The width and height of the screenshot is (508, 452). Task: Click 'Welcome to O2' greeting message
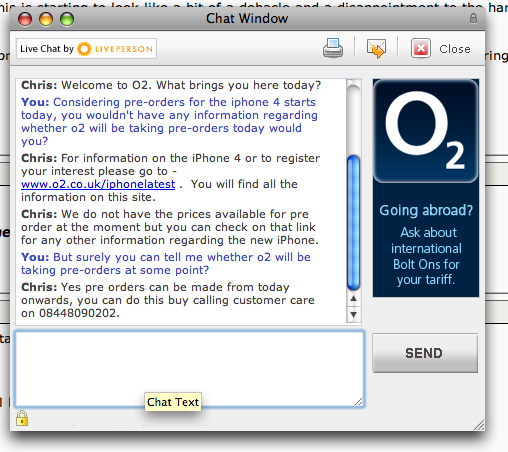(171, 85)
